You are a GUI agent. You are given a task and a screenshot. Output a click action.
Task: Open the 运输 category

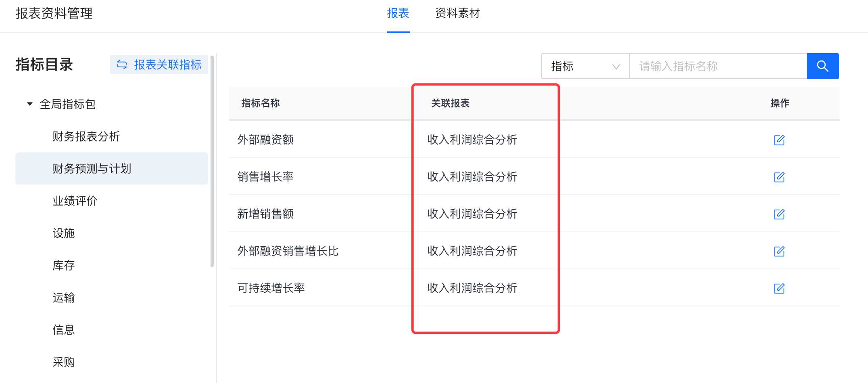click(x=64, y=298)
